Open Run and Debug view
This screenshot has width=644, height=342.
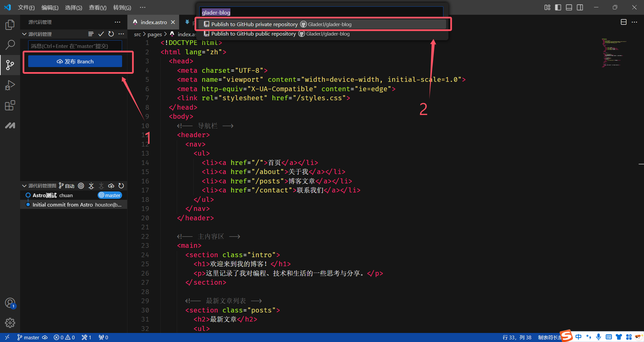click(10, 85)
